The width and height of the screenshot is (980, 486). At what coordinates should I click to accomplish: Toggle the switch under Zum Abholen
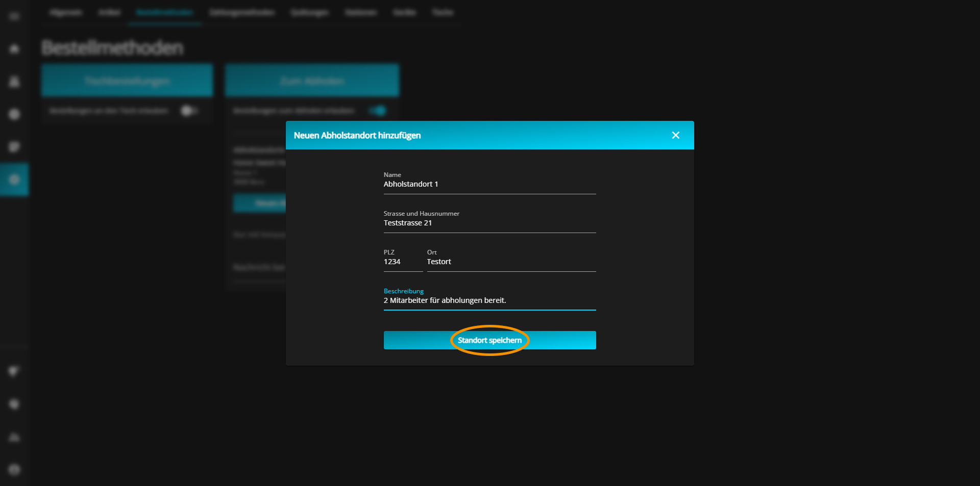[x=378, y=111]
